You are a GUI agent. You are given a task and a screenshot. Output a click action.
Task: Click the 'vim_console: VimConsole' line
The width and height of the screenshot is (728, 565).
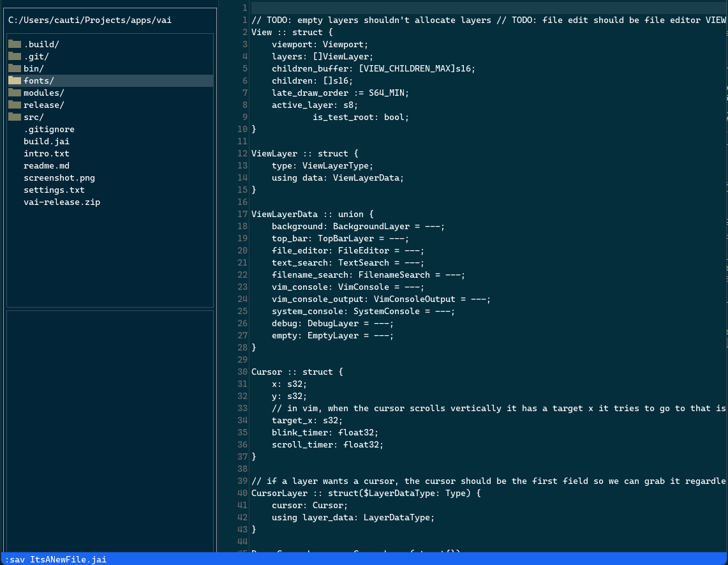point(348,287)
